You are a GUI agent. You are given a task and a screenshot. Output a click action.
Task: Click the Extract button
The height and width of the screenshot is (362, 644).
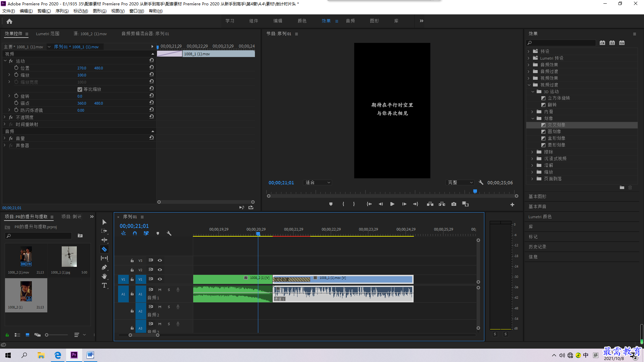[442, 204]
